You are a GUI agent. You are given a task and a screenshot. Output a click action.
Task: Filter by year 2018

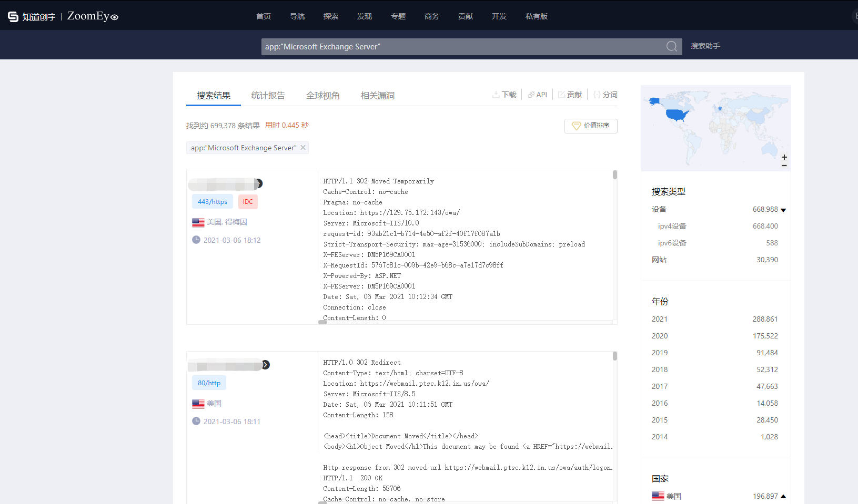click(x=660, y=369)
